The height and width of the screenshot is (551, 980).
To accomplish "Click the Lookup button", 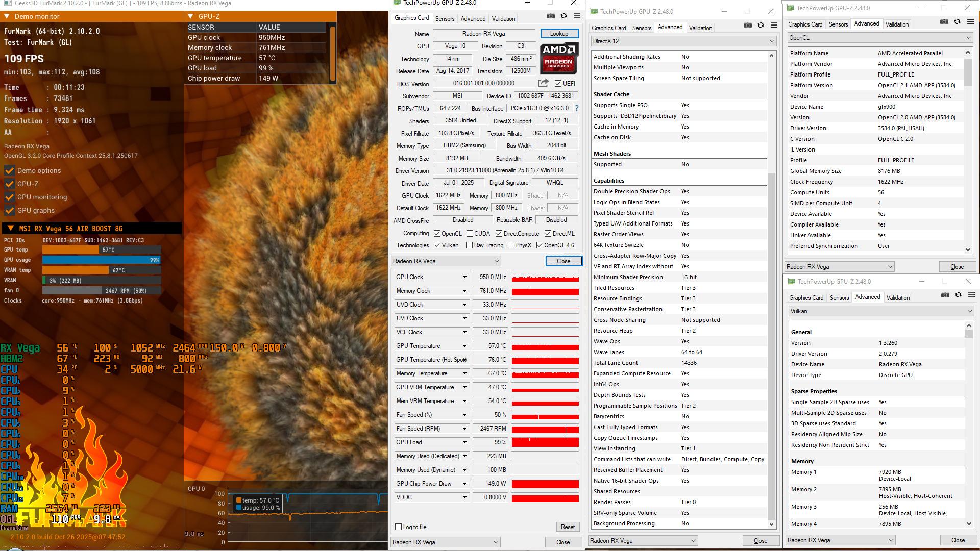I will [x=559, y=34].
